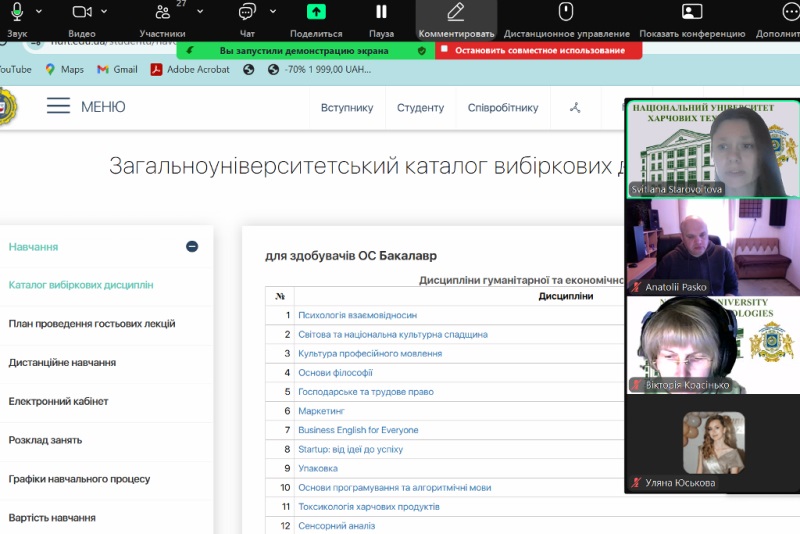Open the hamburger МЕНЮ button
This screenshot has width=800, height=534.
59,107
